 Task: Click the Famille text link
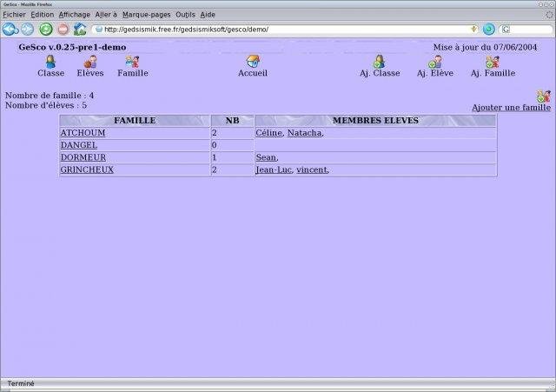coord(133,73)
